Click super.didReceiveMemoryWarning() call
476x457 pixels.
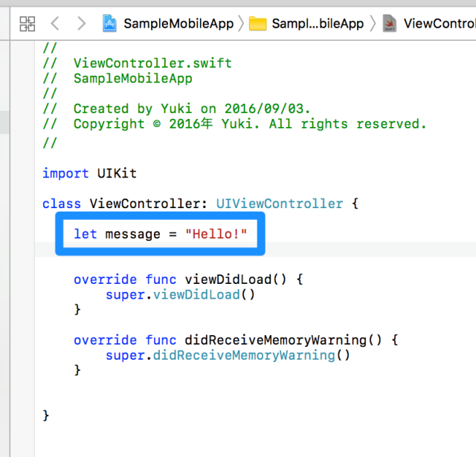point(228,355)
